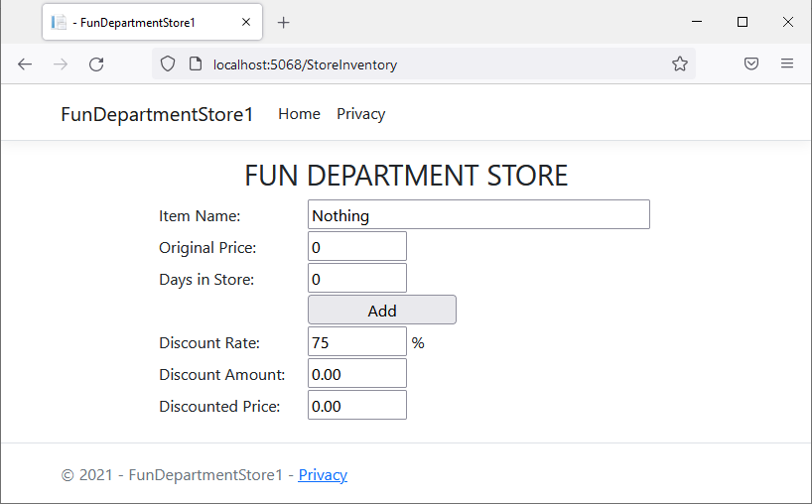Maximize the browser window
The width and height of the screenshot is (812, 504).
coord(743,22)
